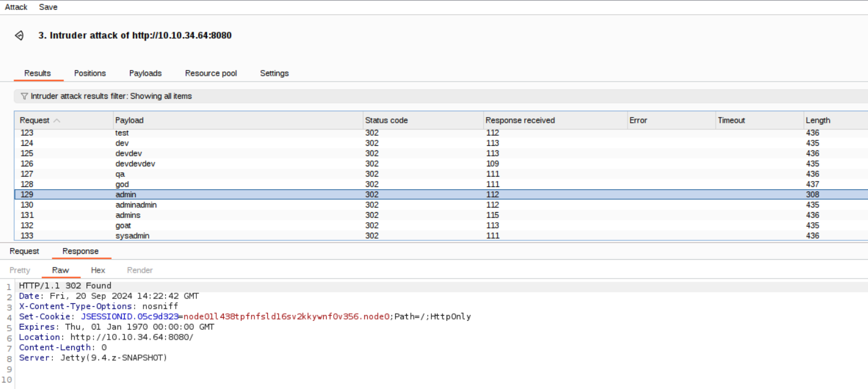Click the Intruder attack icon beside title
This screenshot has height=389, width=868.
(x=19, y=36)
